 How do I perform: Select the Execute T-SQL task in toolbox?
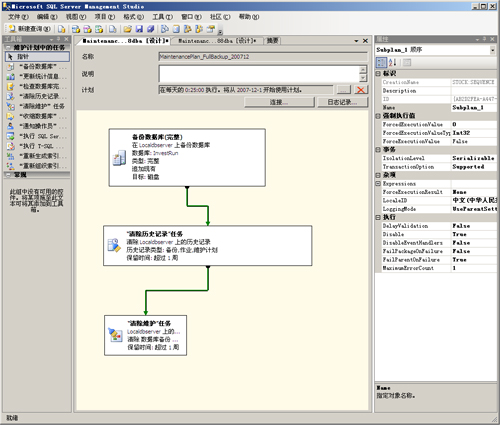pos(38,146)
